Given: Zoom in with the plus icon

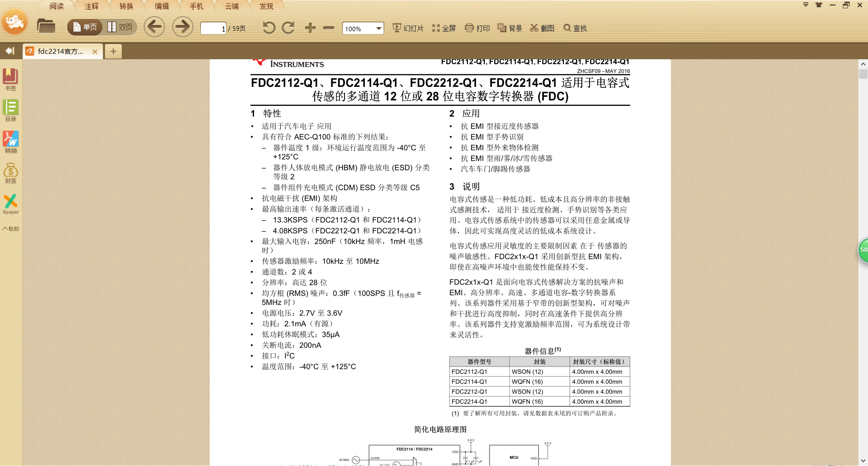Looking at the screenshot, I should tap(310, 28).
